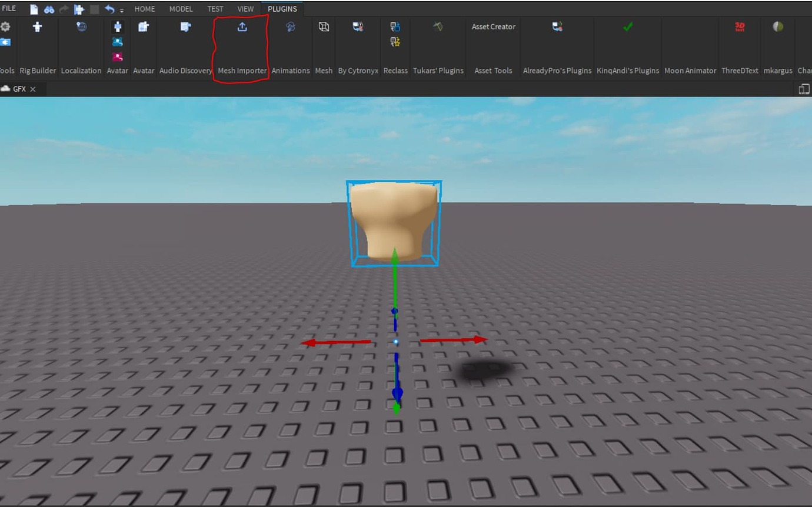Image resolution: width=812 pixels, height=507 pixels.
Task: Click the mkargus sphere icon
Action: [x=778, y=26]
